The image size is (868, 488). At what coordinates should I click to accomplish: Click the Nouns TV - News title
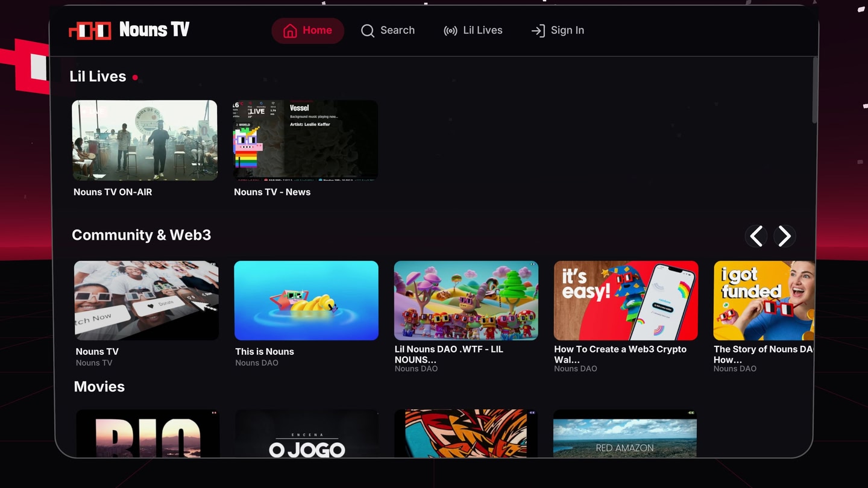click(272, 192)
